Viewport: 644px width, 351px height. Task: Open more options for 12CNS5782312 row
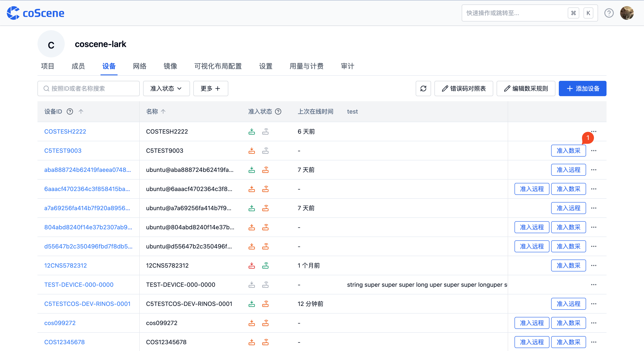[x=594, y=265]
